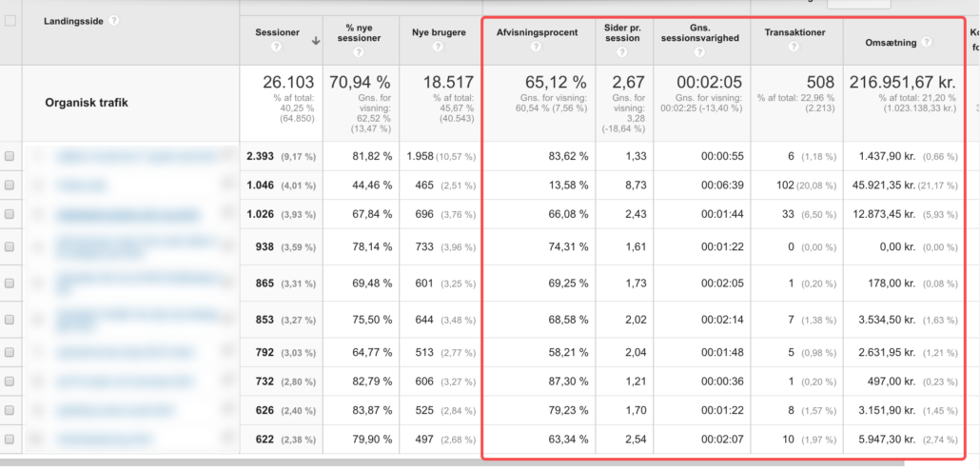Click total new sessions value 70,94 %
This screenshot has height=470, width=980.
(361, 83)
